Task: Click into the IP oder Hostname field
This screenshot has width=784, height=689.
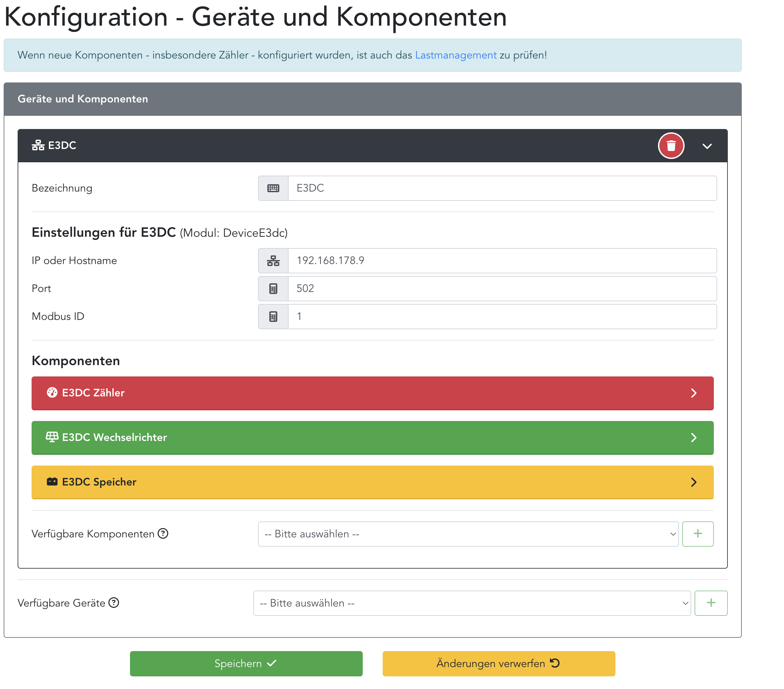Action: 502,260
